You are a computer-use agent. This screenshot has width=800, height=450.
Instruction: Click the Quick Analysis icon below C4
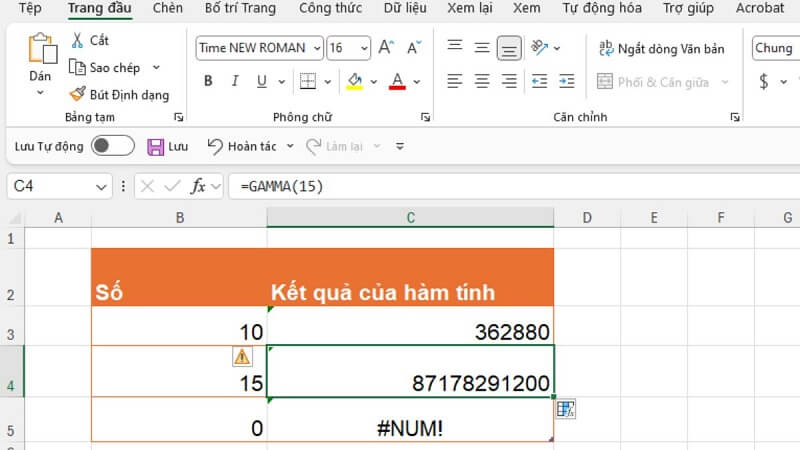(x=566, y=409)
